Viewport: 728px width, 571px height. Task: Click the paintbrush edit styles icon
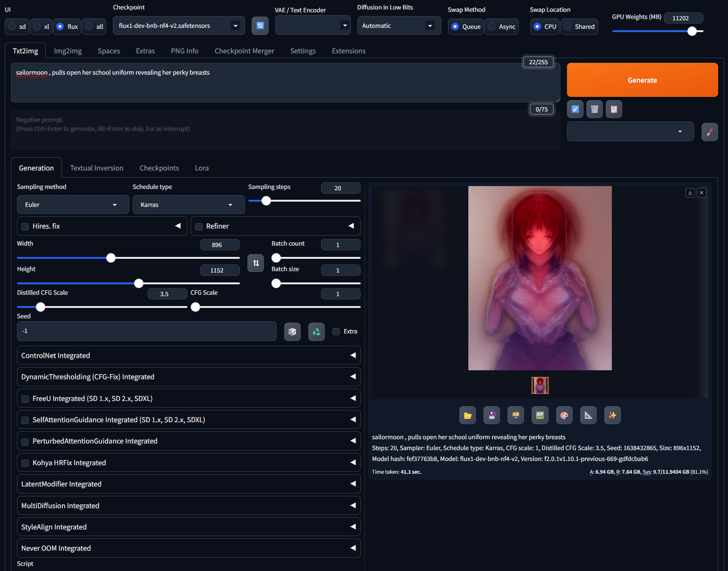pyautogui.click(x=709, y=132)
